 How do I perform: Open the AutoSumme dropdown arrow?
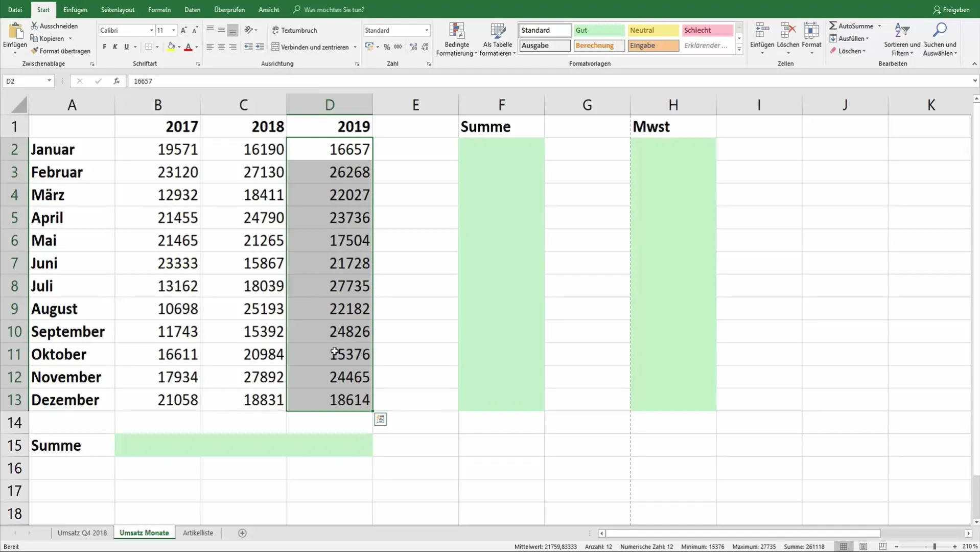879,26
